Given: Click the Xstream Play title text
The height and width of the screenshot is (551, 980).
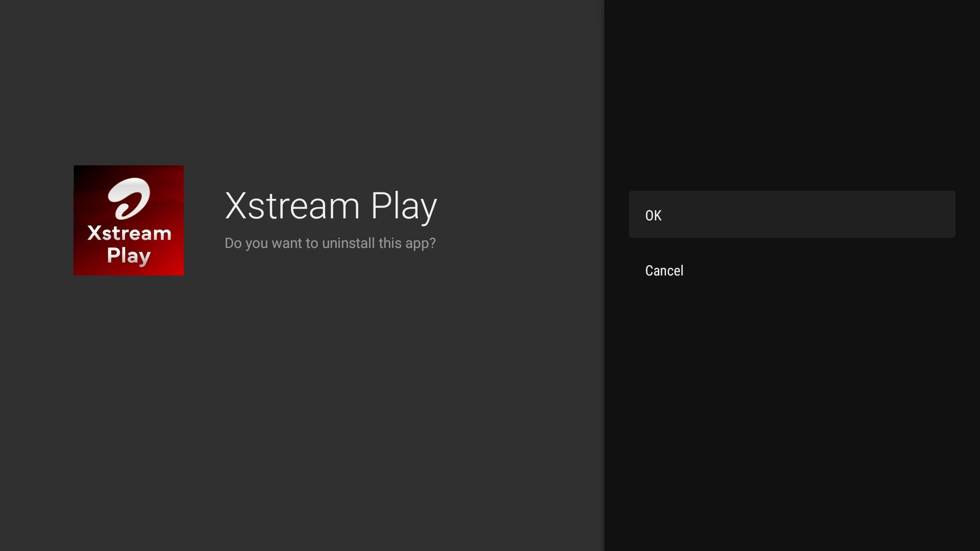Looking at the screenshot, I should pos(331,205).
